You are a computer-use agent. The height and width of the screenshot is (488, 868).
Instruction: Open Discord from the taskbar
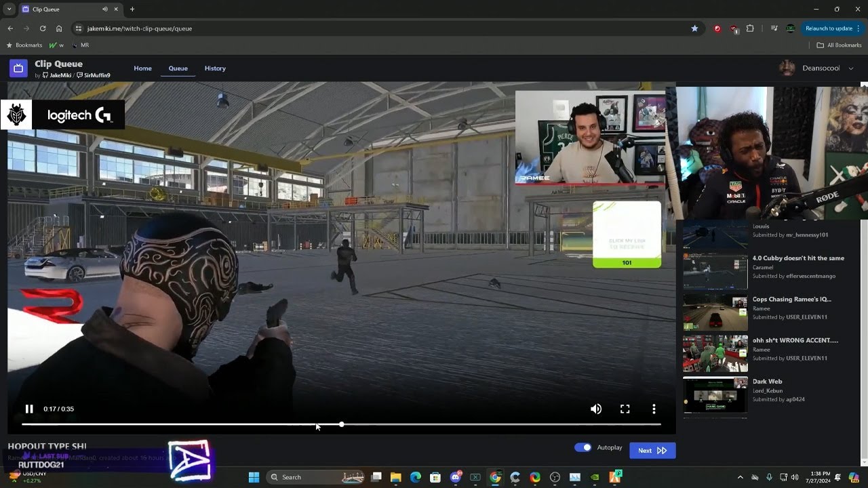click(x=456, y=477)
